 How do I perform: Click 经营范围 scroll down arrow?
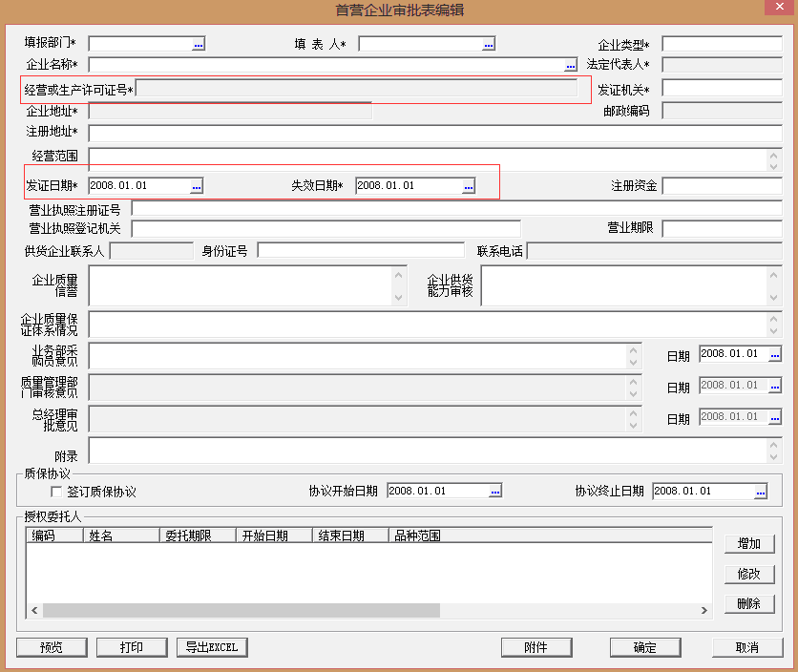pos(773,166)
